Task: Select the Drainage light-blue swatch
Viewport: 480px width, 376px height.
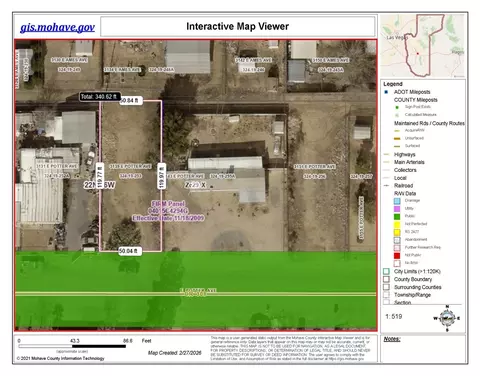Action: click(397, 201)
